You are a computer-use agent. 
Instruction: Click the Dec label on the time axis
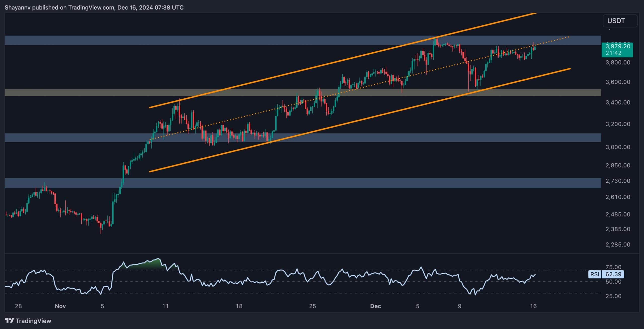[377, 306]
